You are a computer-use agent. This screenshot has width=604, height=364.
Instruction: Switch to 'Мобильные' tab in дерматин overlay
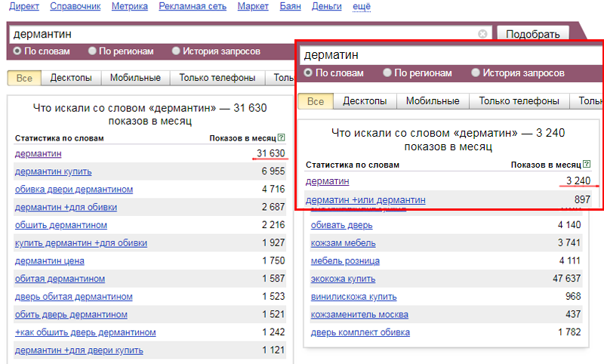coord(433,101)
